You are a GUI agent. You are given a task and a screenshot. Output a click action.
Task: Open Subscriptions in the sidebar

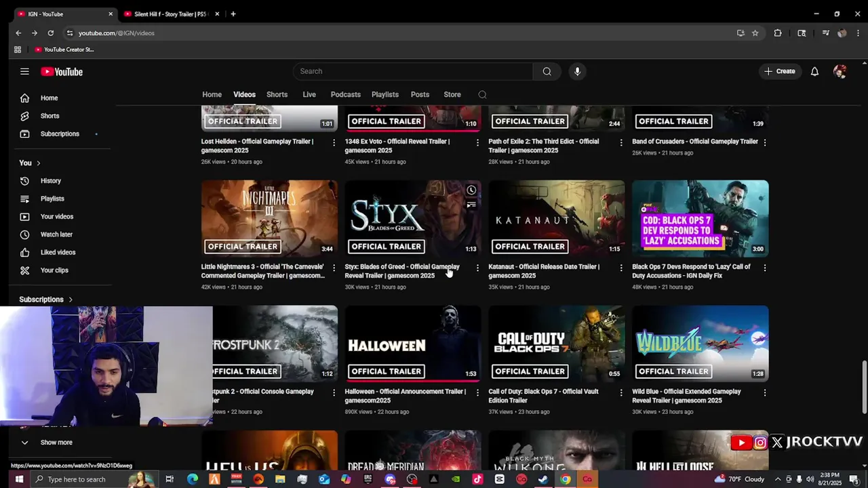point(61,134)
